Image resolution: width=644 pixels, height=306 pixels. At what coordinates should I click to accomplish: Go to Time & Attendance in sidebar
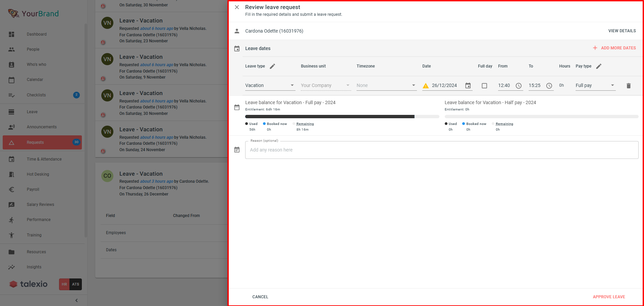point(44,159)
